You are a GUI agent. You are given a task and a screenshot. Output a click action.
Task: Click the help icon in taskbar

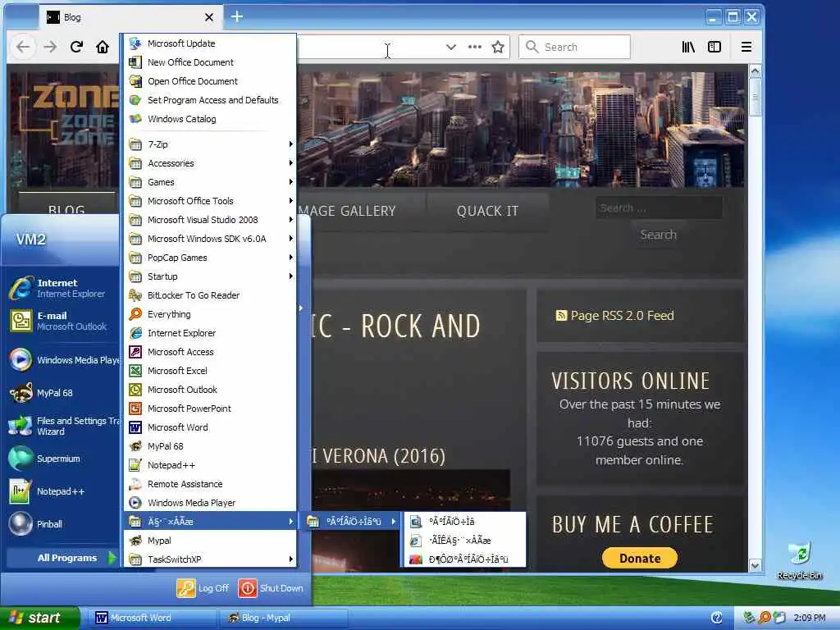pos(717,618)
